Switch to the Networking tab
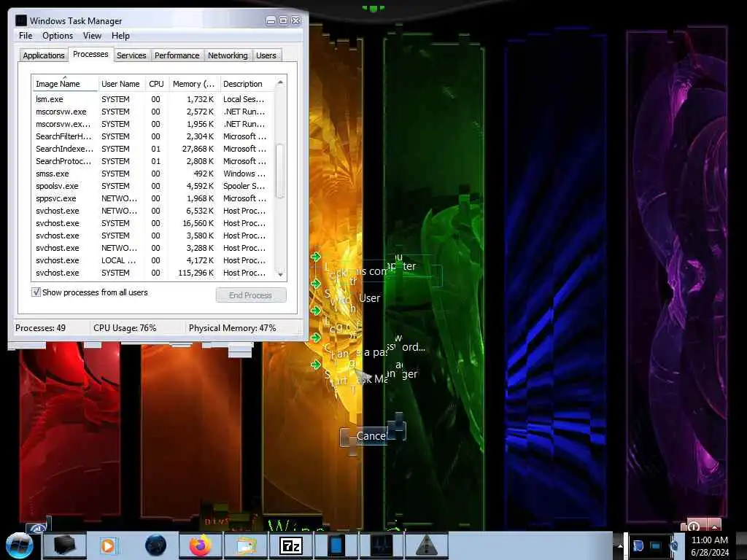The width and height of the screenshot is (747, 560). pos(228,55)
